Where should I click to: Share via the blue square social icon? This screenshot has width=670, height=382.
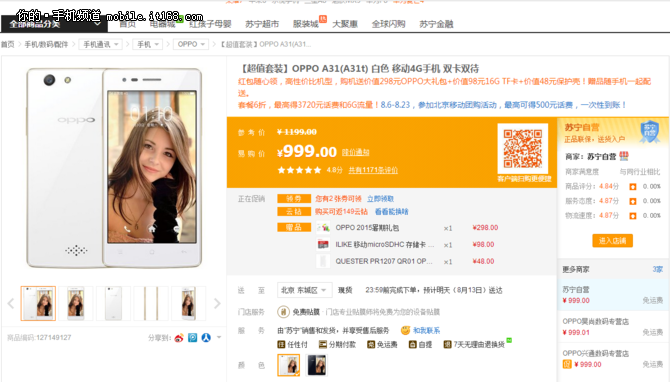click(x=193, y=338)
